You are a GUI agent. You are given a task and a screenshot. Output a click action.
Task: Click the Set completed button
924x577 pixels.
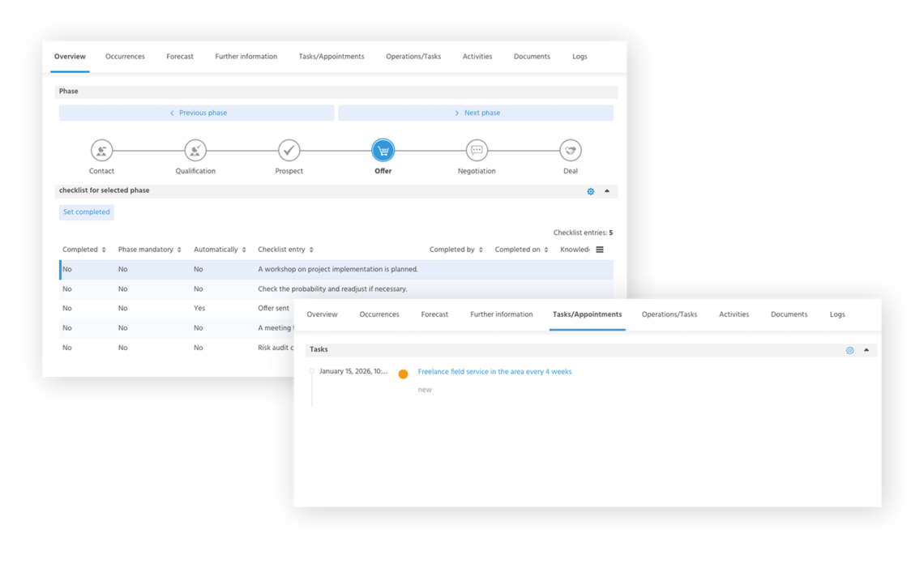click(x=87, y=212)
